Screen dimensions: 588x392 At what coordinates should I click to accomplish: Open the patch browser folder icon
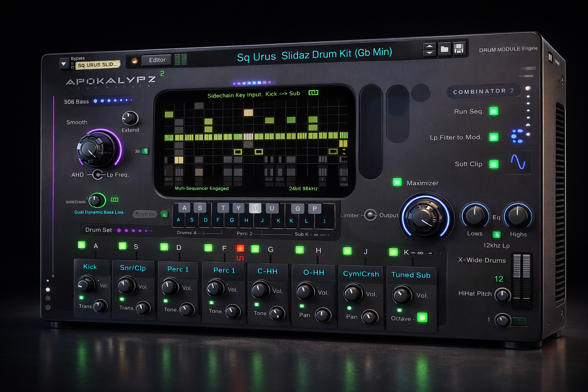[444, 49]
